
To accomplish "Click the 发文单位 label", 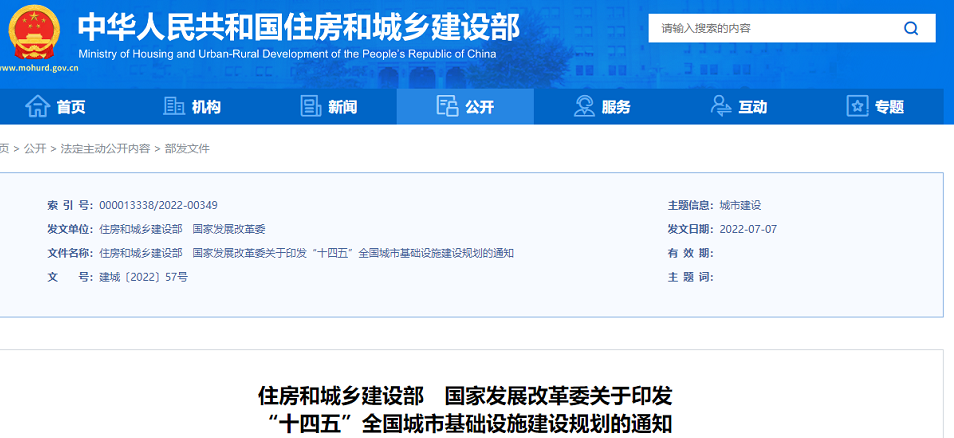I will [69, 229].
